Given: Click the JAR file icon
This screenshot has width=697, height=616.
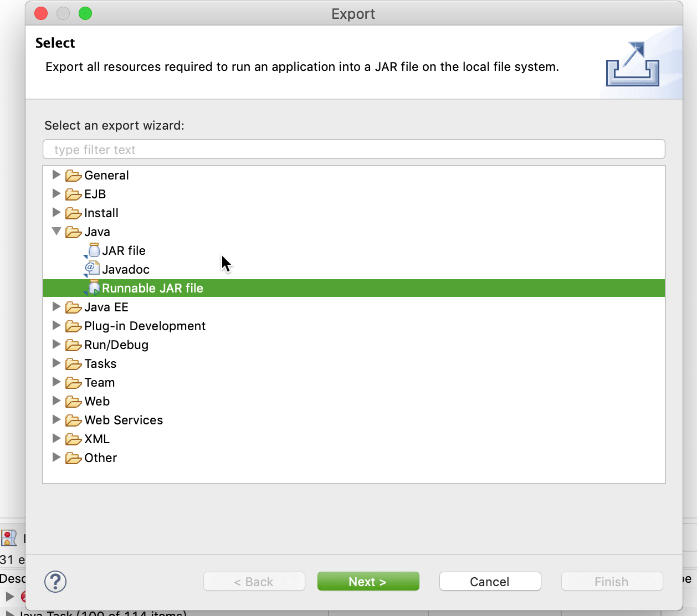Looking at the screenshot, I should point(94,250).
